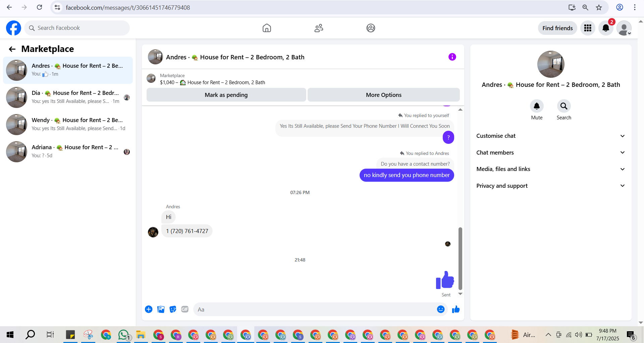Open WhatsApp from the taskbar
Screen dimensions: 644x343
pyautogui.click(x=123, y=335)
